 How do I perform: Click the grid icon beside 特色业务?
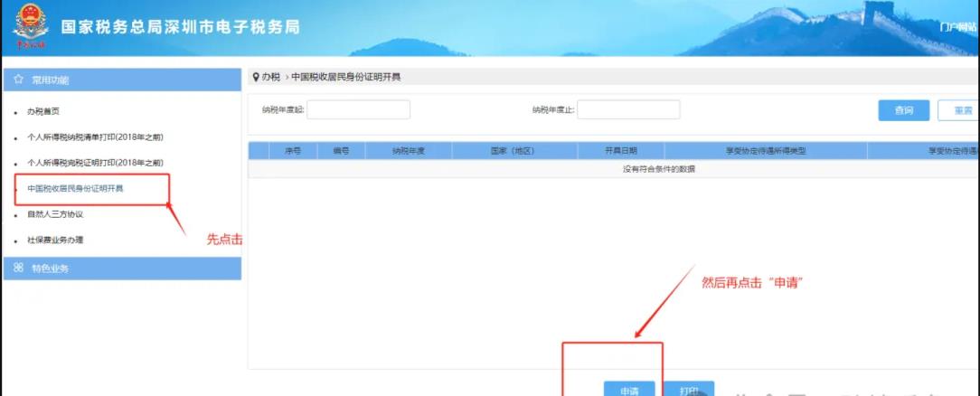point(18,269)
